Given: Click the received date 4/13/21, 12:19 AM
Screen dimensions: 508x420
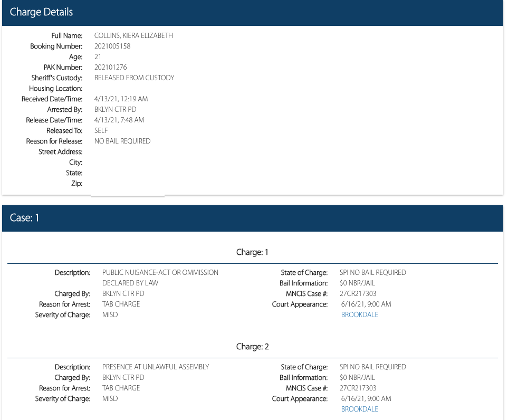Looking at the screenshot, I should (x=121, y=99).
